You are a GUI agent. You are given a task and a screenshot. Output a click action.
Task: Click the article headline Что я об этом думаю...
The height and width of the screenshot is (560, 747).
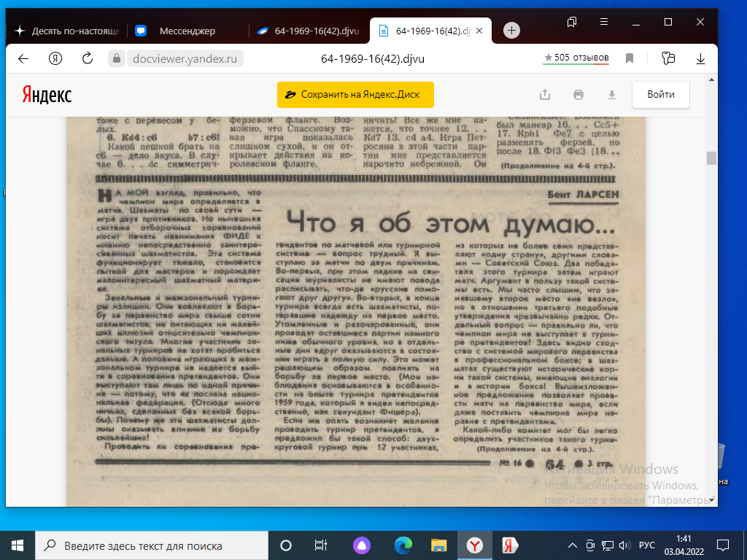(x=450, y=223)
